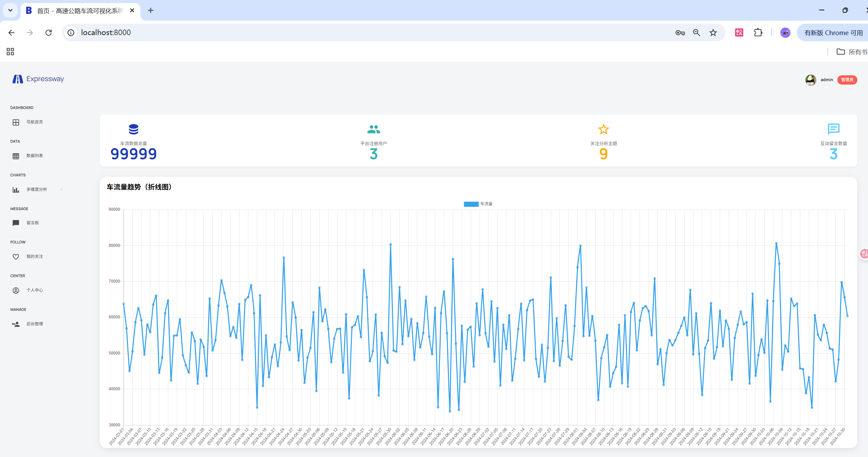Open the 个人中心 profile icon

[x=16, y=291]
